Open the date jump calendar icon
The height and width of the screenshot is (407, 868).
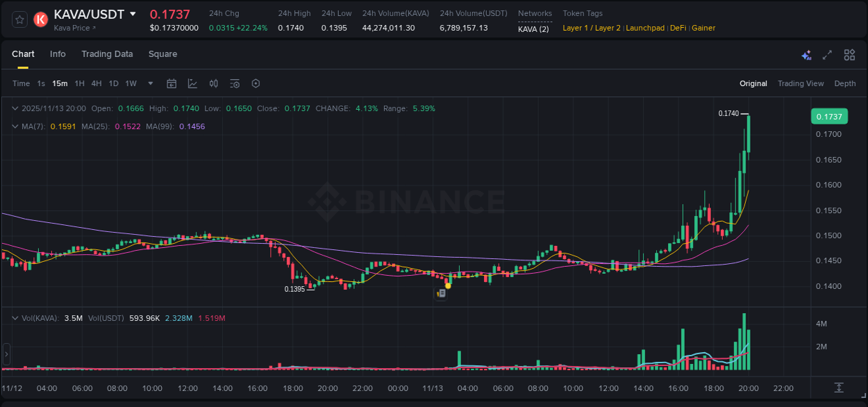[172, 83]
